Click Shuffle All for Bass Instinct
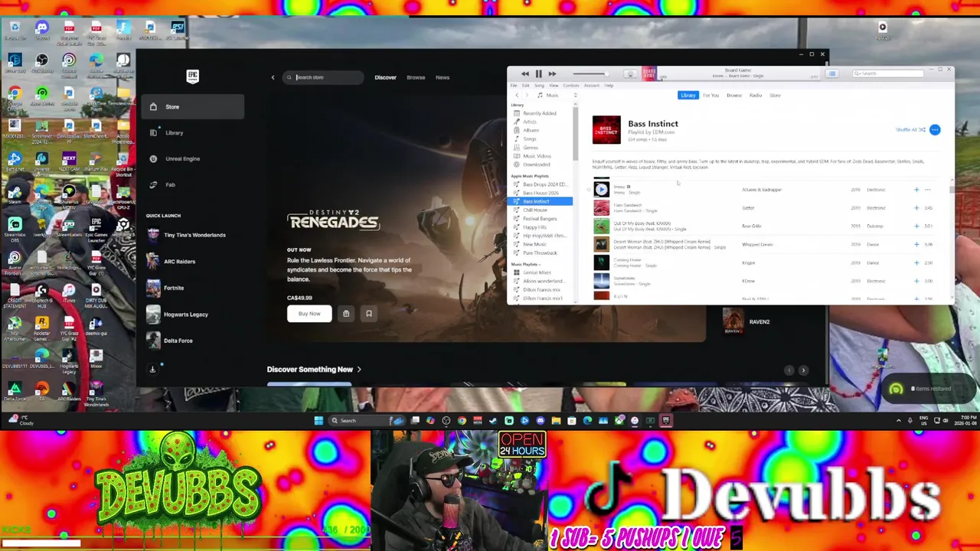The image size is (980, 551). (x=910, y=130)
